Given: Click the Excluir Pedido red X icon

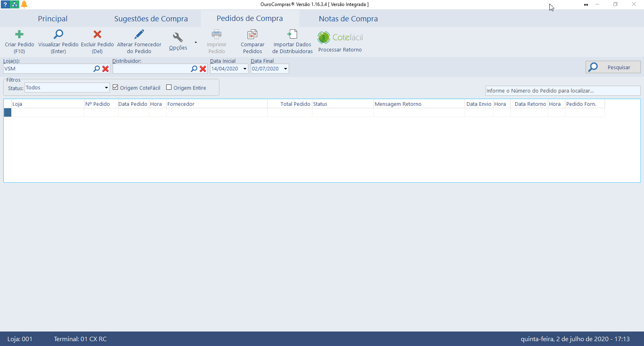Looking at the screenshot, I should coord(97,35).
